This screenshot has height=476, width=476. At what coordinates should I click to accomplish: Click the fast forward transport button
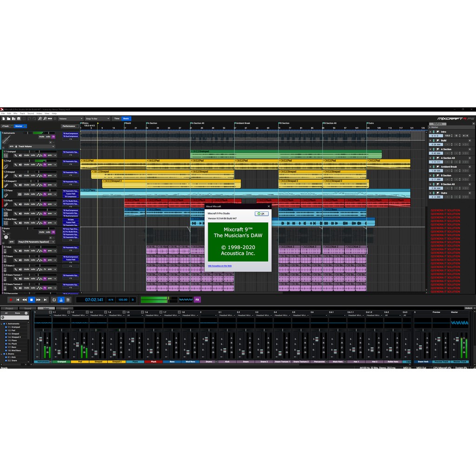pos(38,300)
